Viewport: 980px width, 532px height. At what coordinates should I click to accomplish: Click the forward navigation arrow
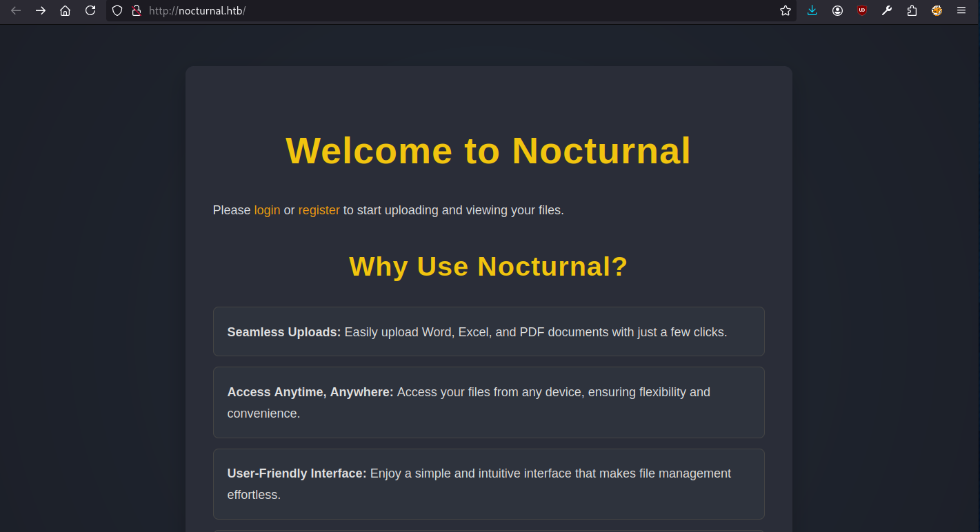(x=41, y=11)
